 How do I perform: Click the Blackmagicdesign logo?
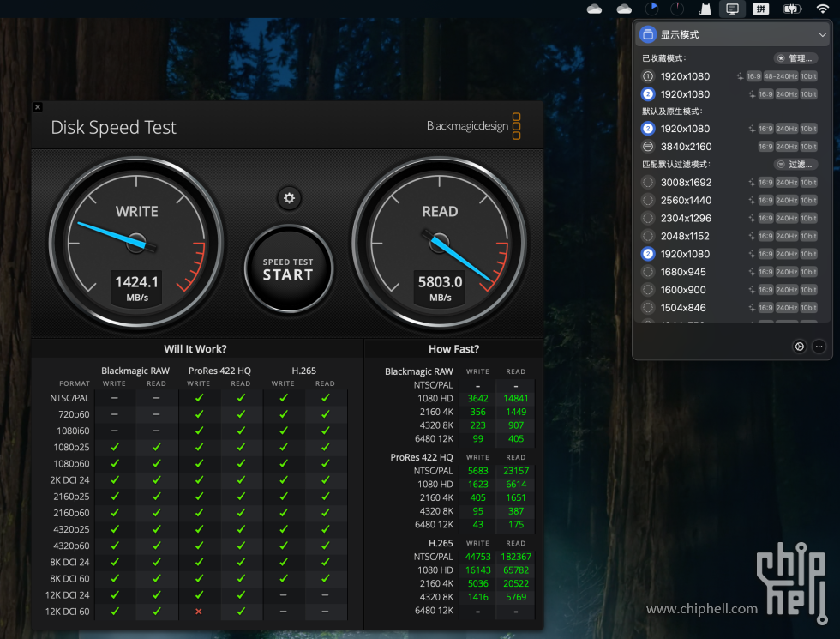pos(473,126)
